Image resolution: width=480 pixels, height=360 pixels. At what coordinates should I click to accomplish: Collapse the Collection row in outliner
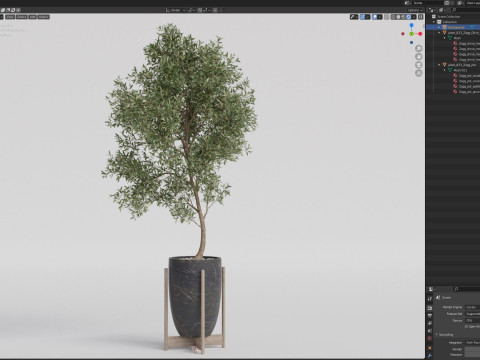[434, 22]
